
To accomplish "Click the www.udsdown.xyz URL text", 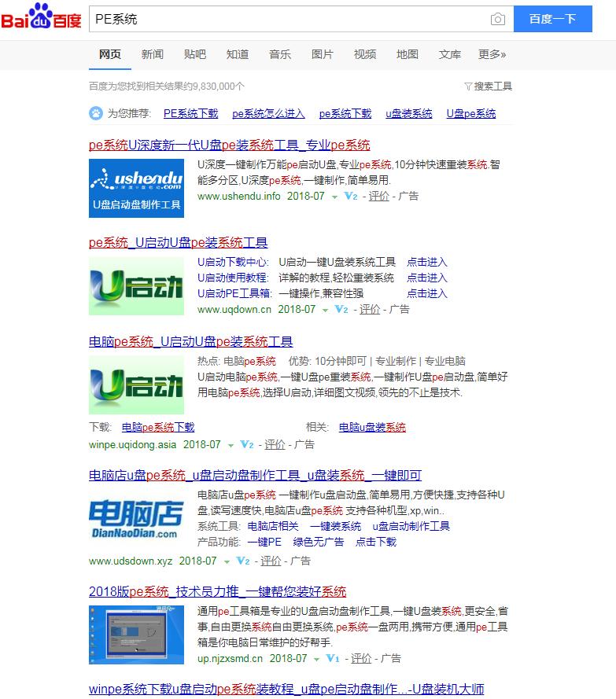I will click(x=131, y=561).
